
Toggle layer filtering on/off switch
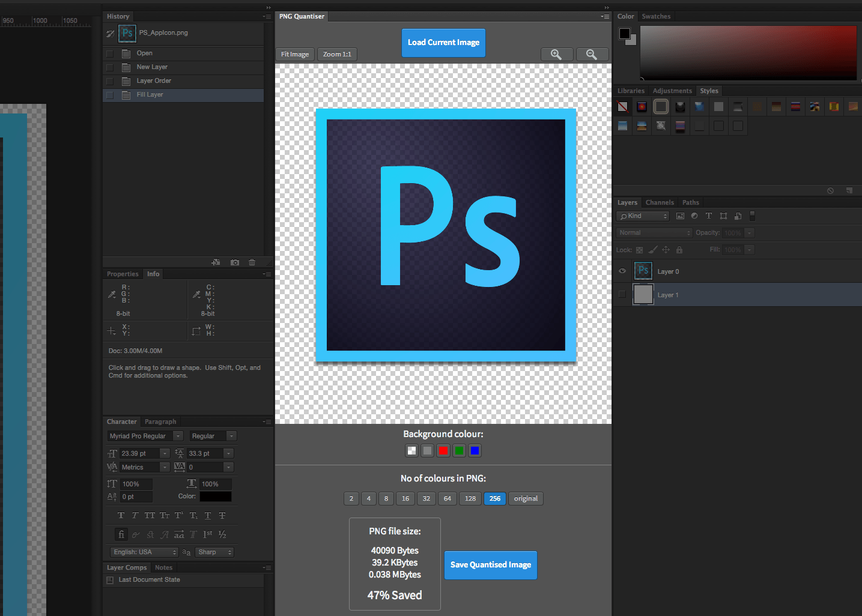[x=752, y=216]
